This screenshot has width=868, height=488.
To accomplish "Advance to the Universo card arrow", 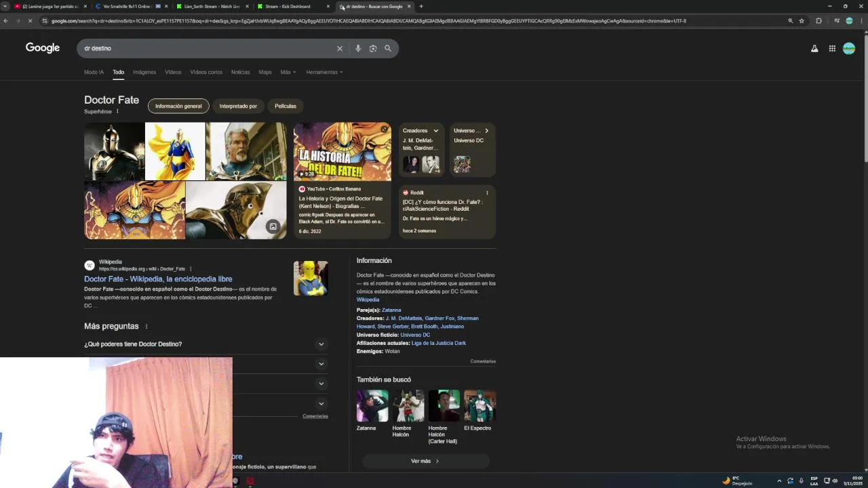I will coord(486,131).
